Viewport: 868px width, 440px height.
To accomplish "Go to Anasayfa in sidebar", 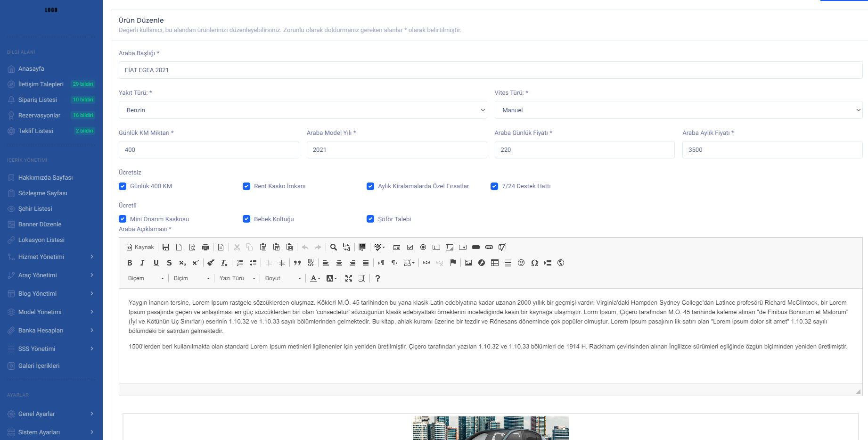I will (31, 68).
